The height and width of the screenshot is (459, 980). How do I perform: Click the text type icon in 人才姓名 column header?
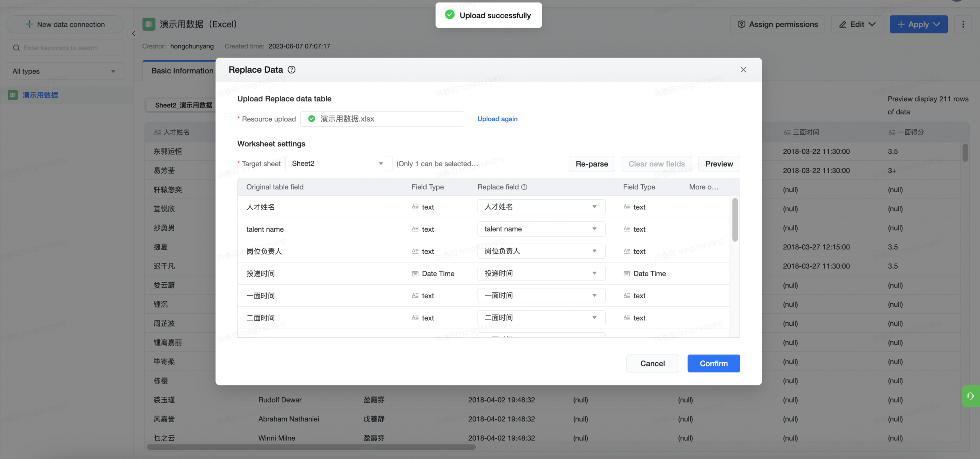click(157, 132)
